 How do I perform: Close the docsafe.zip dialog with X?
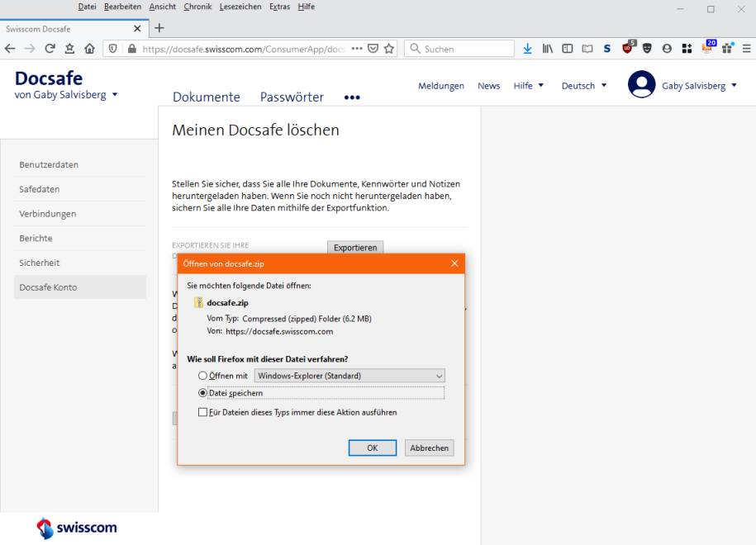[x=454, y=263]
